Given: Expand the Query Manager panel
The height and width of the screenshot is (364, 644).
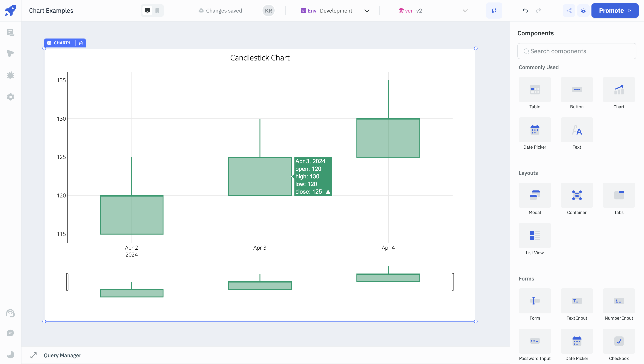Looking at the screenshot, I should 34,355.
